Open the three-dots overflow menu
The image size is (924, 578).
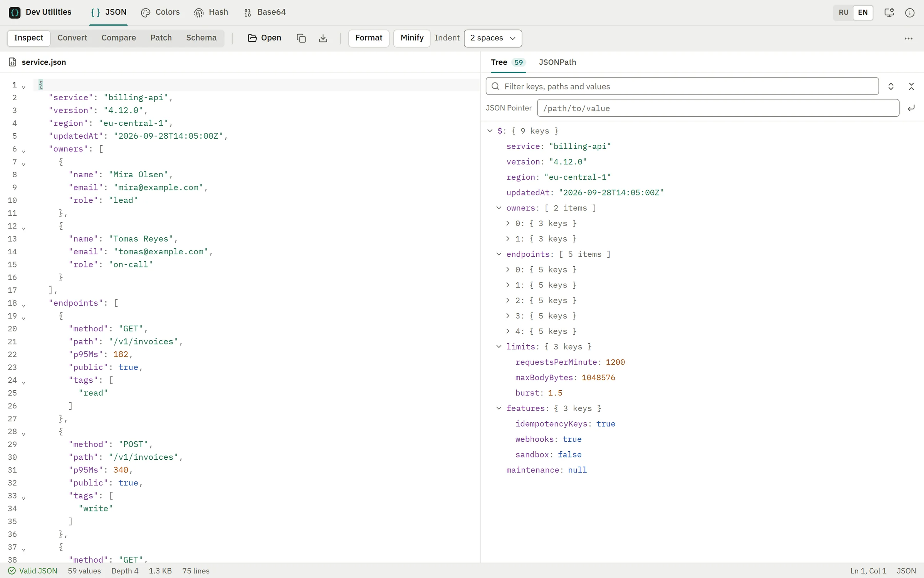point(909,38)
